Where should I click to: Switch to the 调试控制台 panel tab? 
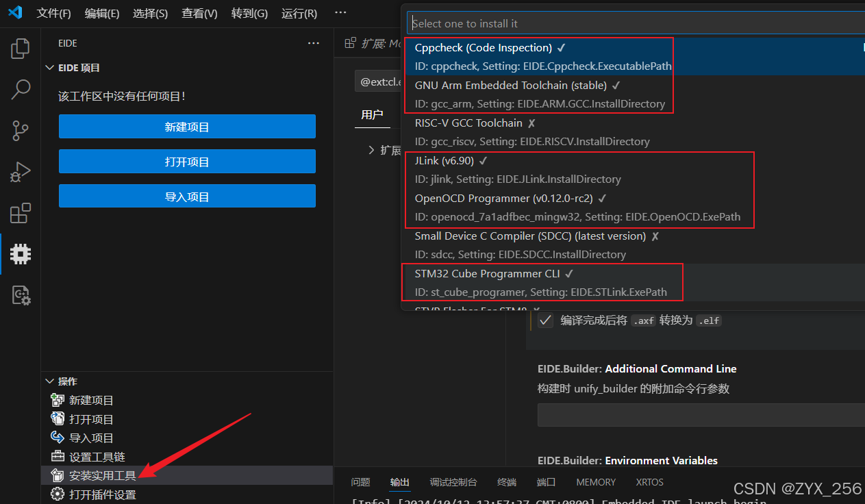453,482
